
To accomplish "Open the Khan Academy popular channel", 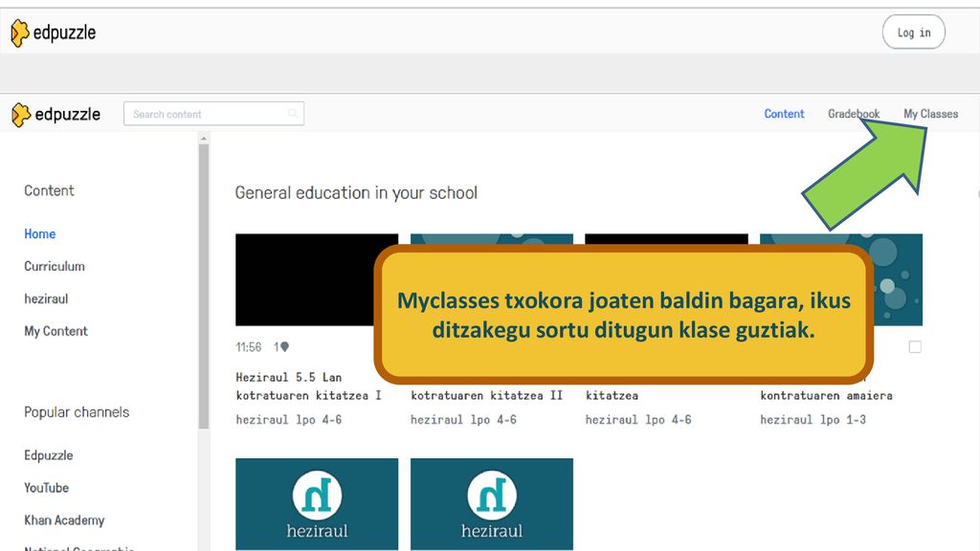I will (64, 520).
